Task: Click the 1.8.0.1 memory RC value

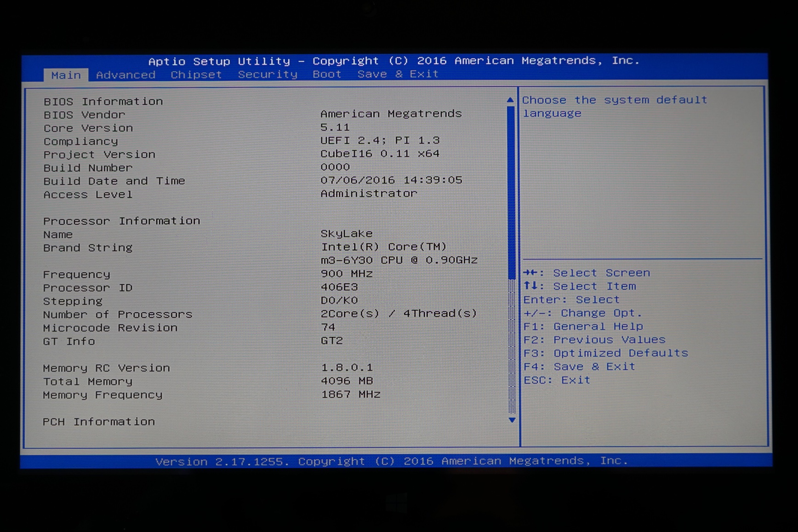Action: [x=347, y=367]
